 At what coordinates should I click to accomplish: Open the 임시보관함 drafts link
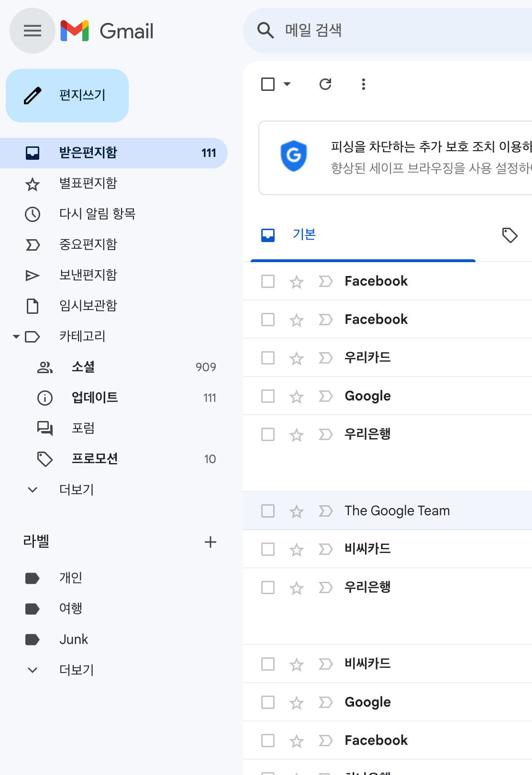(114, 306)
